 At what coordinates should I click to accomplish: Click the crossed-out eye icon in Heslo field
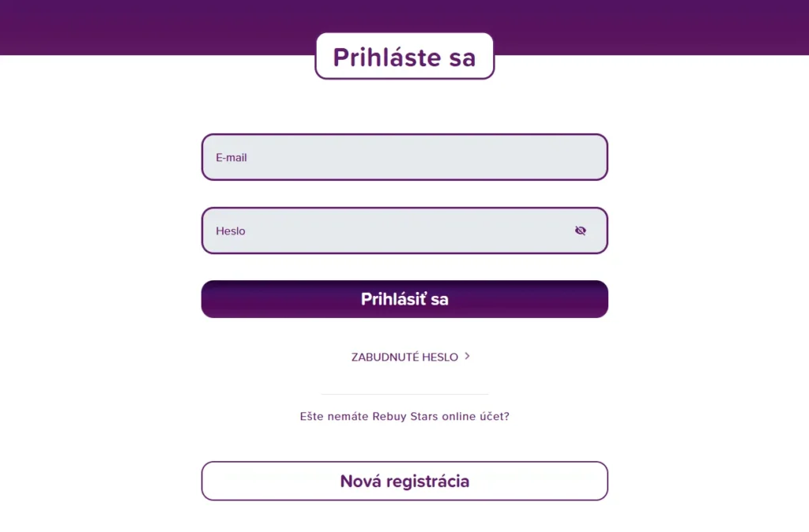tap(581, 230)
